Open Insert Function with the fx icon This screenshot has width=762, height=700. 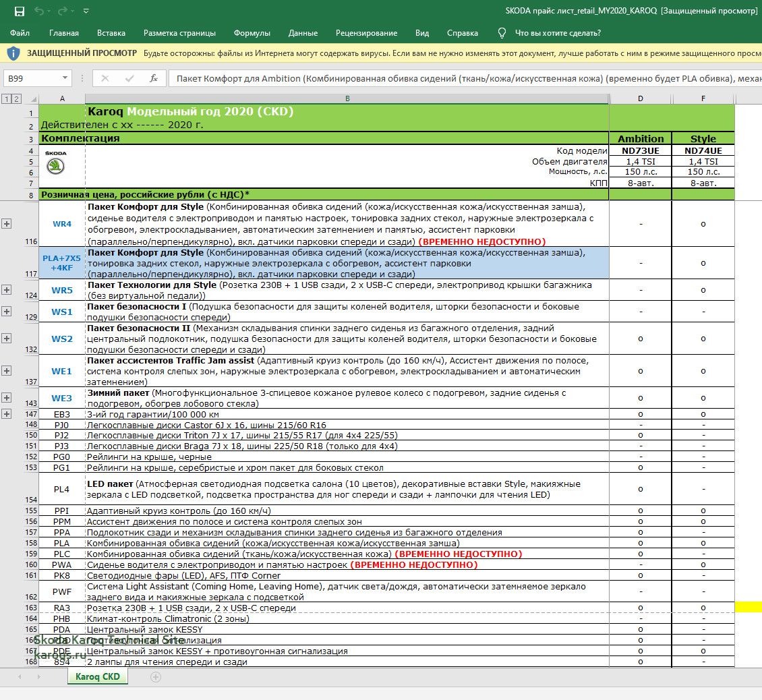point(154,78)
